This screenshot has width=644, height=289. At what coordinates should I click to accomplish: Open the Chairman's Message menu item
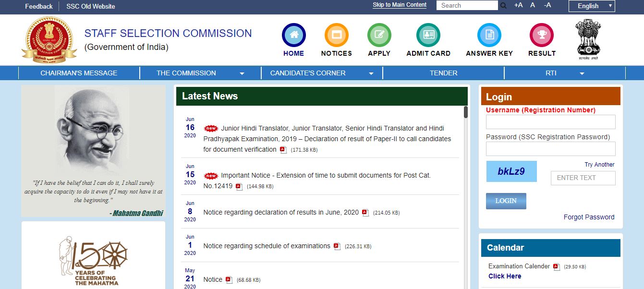(x=79, y=73)
